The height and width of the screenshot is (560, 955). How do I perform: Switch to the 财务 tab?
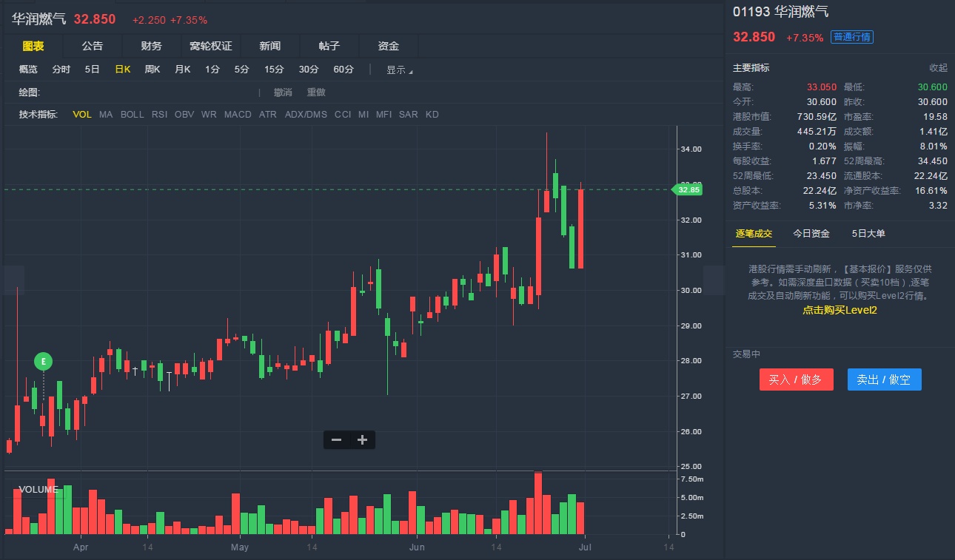[151, 46]
